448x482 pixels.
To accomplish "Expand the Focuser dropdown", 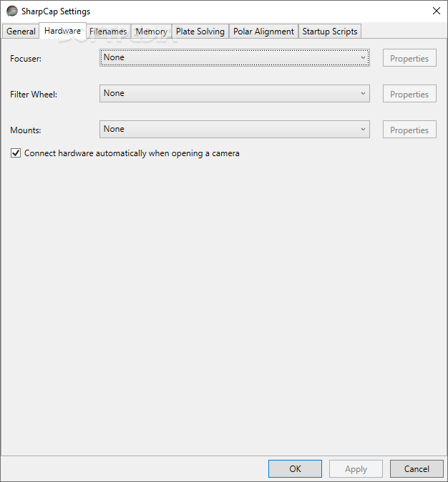I will point(235,57).
